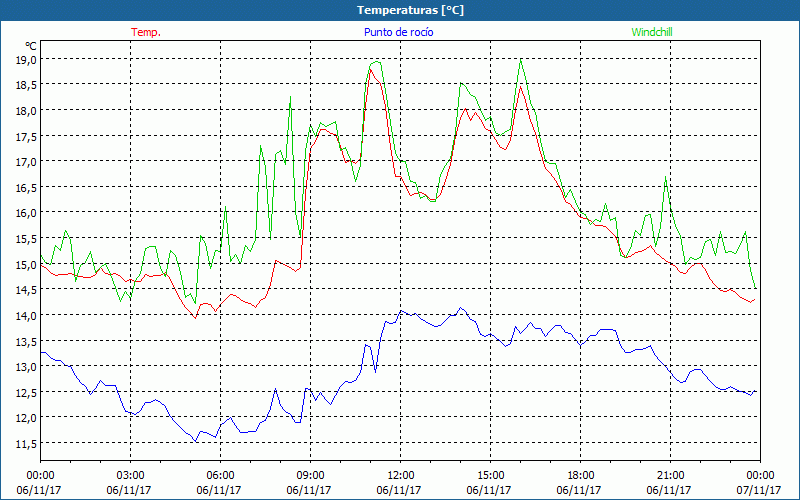Click the 16,0 y-axis value
The height and width of the screenshot is (500, 800).
click(26, 213)
